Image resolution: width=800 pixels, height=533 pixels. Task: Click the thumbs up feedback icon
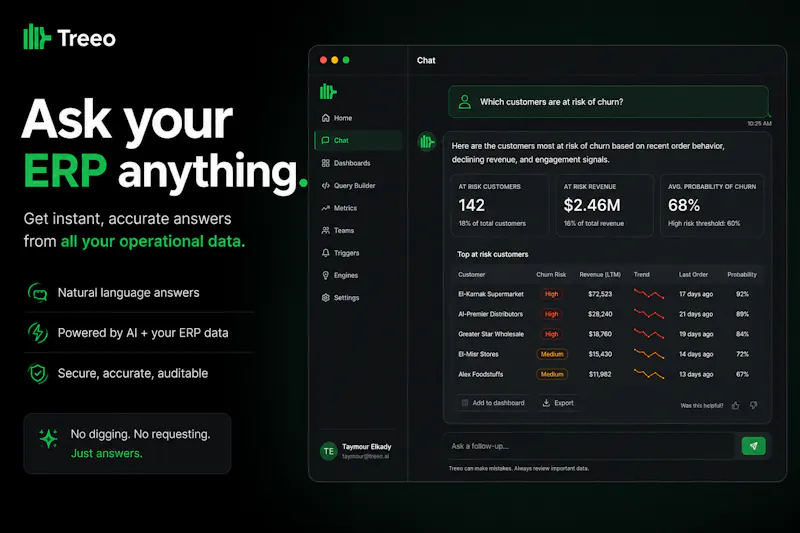point(735,405)
